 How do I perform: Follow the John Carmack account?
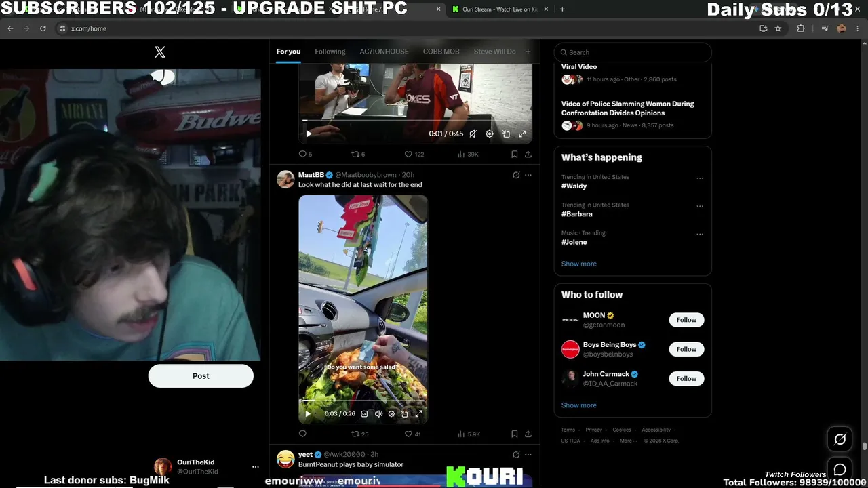686,378
